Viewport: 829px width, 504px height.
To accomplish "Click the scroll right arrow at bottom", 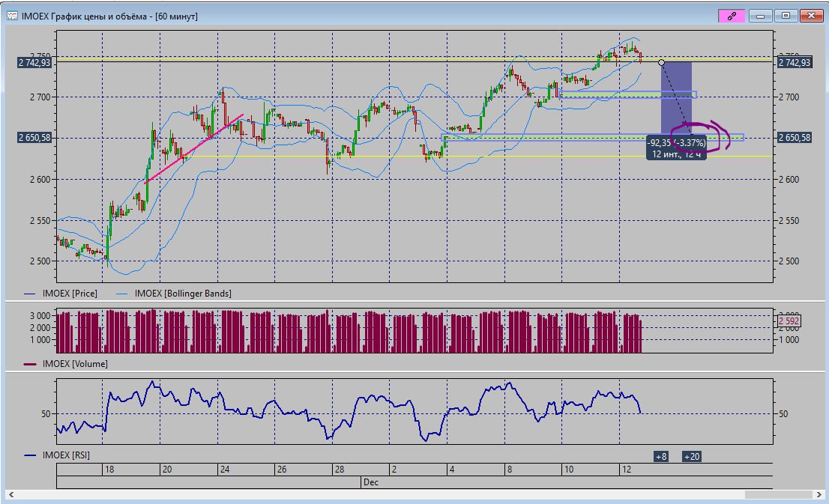I will [x=817, y=494].
